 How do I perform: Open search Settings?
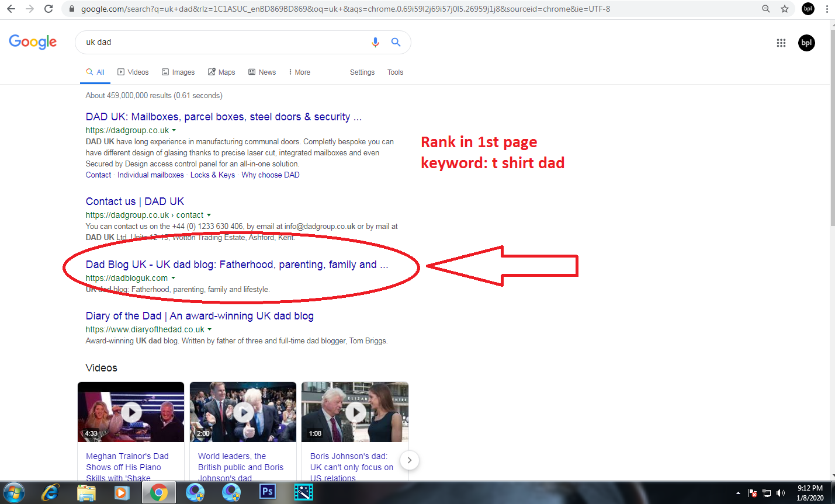362,72
